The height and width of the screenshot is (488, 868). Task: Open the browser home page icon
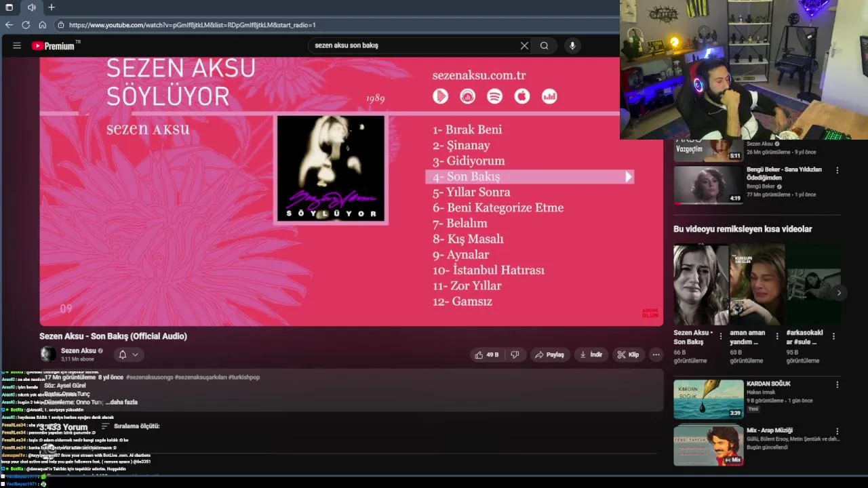(42, 25)
